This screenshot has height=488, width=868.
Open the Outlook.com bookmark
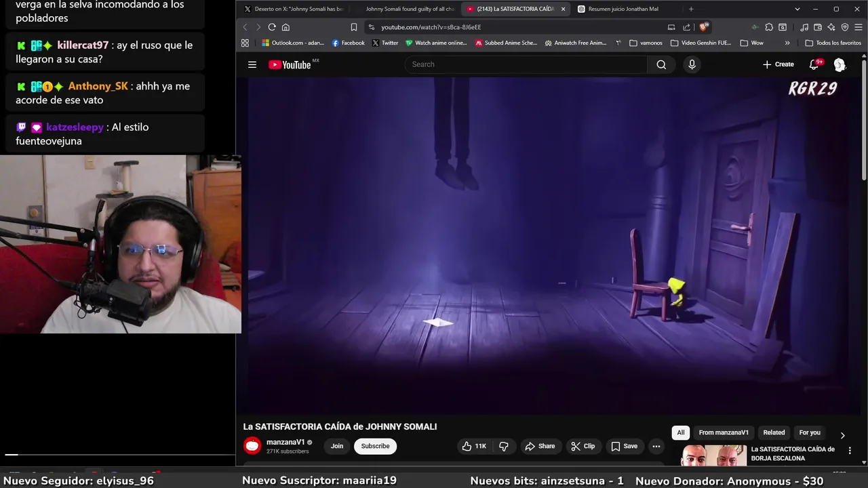point(293,43)
